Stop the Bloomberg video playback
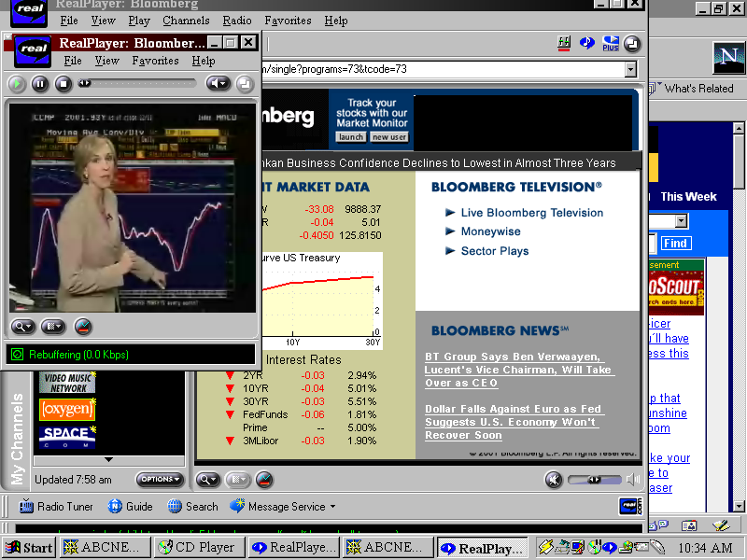747x560 pixels. point(63,84)
